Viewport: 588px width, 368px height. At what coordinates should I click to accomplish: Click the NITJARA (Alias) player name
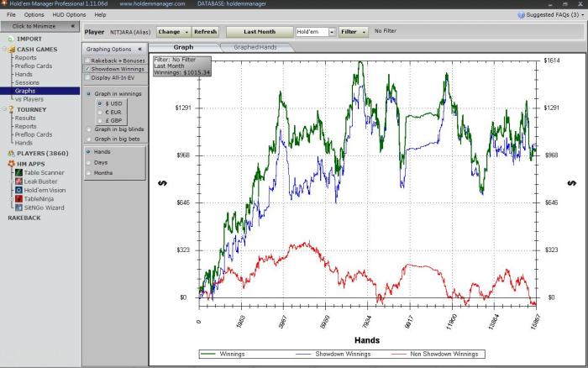point(130,32)
